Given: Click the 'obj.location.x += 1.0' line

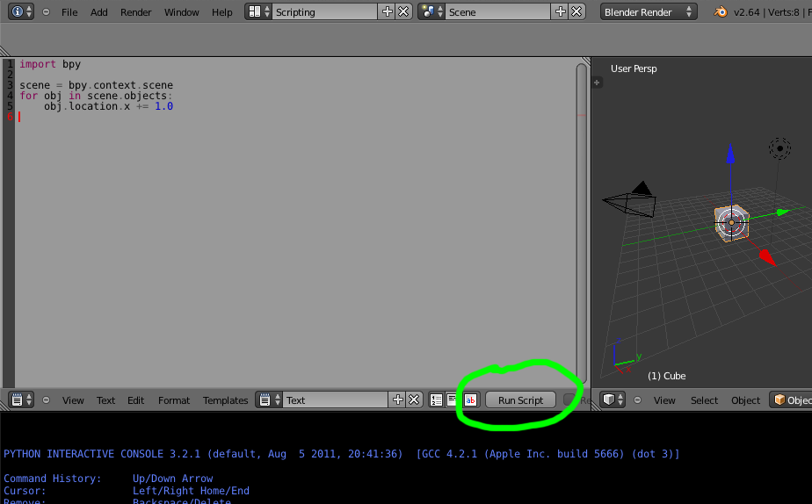Looking at the screenshot, I should 108,106.
